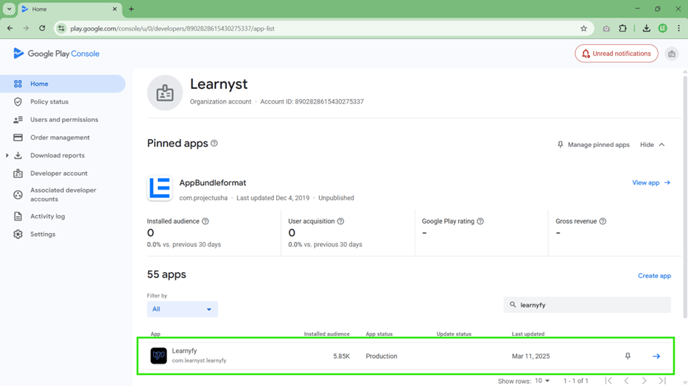Go forward in the browser

tap(26, 29)
